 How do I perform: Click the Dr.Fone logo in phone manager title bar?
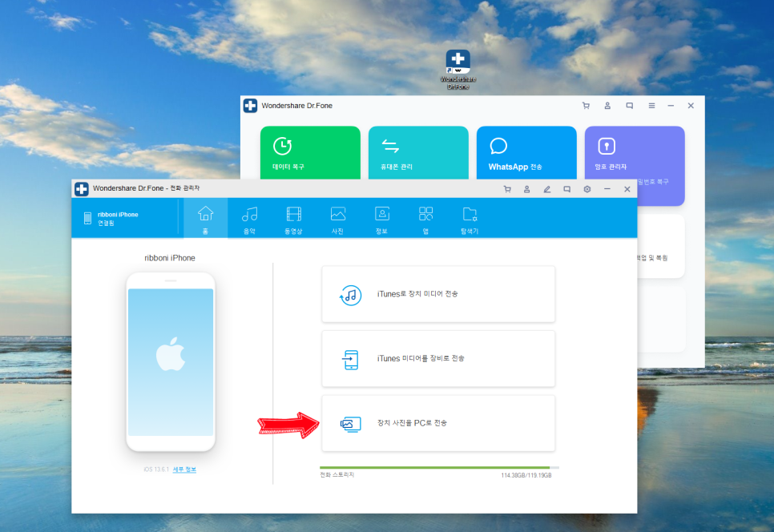click(82, 189)
